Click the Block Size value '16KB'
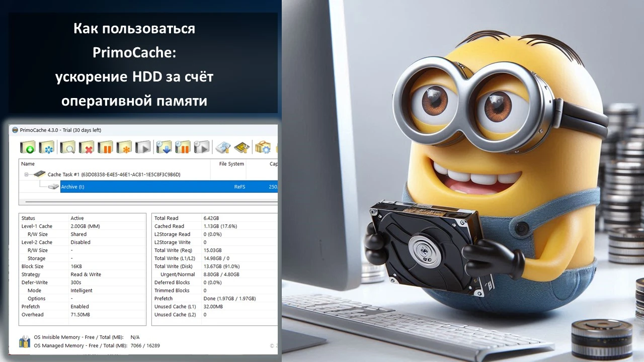Viewport: 644px width, 362px height. click(76, 266)
